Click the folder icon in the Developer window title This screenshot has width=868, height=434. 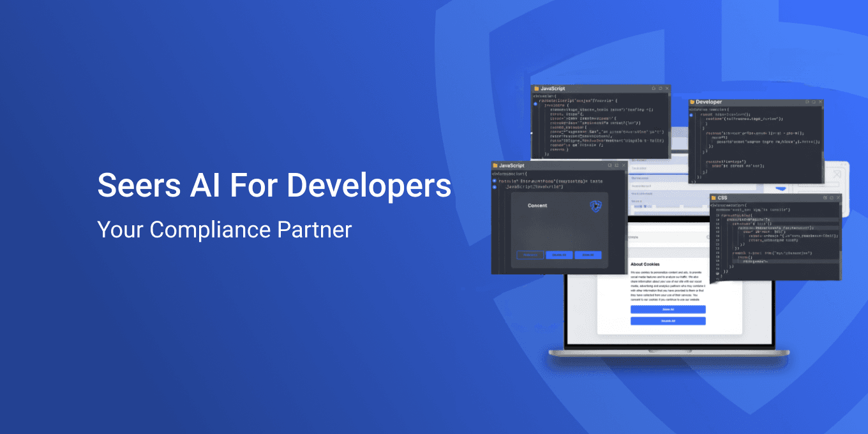click(692, 102)
